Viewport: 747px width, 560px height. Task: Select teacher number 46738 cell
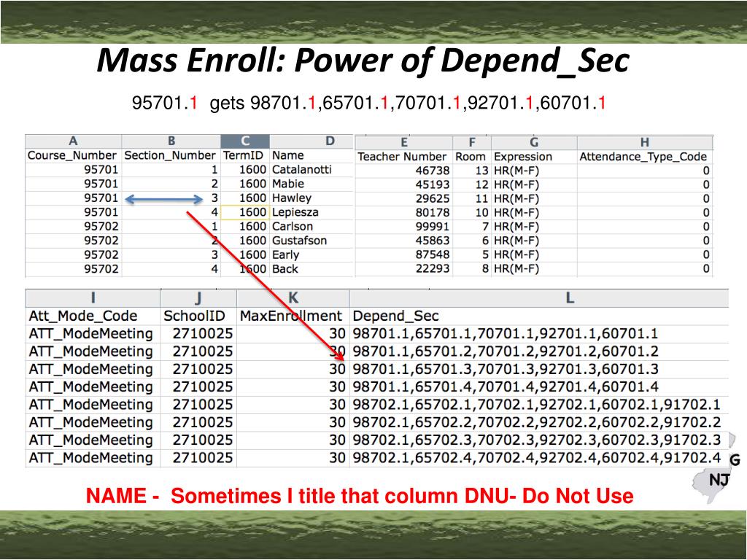(403, 171)
